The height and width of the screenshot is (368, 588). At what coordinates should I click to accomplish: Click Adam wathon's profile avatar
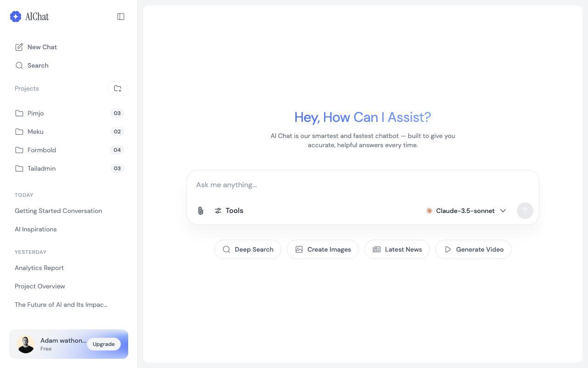pyautogui.click(x=26, y=344)
